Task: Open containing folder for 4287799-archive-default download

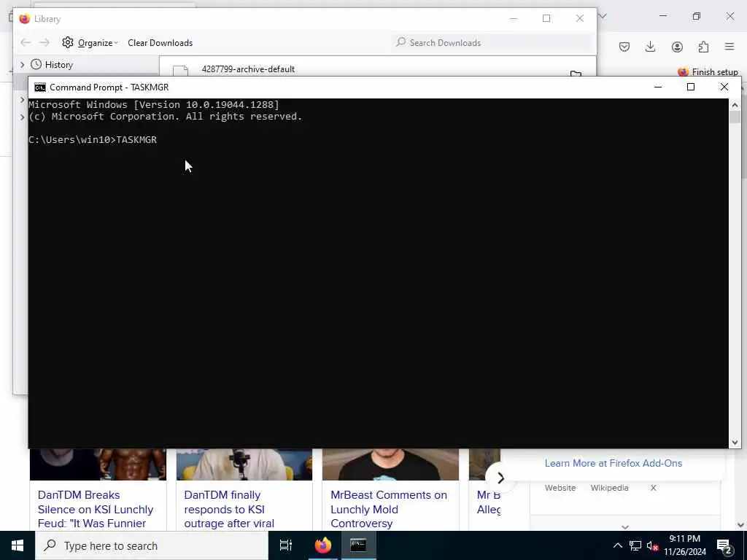Action: point(576,74)
